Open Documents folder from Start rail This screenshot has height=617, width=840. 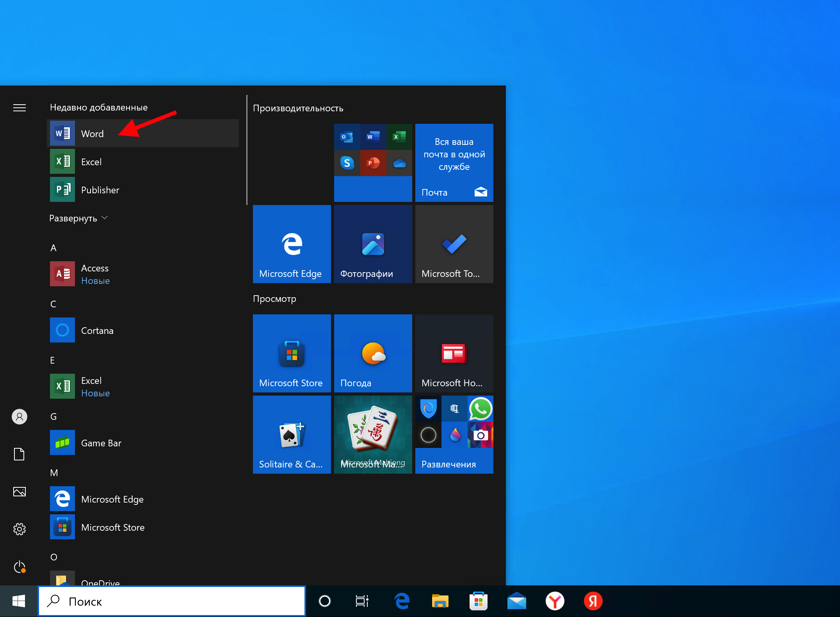[x=20, y=454]
